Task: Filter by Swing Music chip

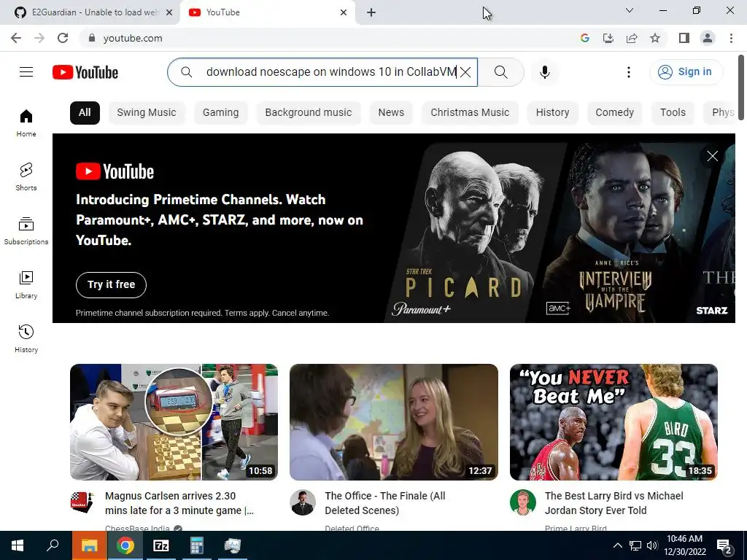Action: [147, 113]
